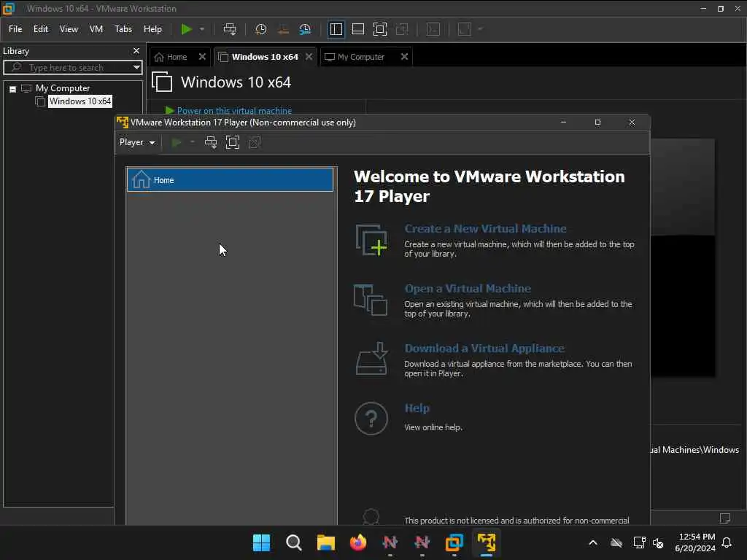This screenshot has width=747, height=560.
Task: Collapse the My Computer tree node
Action: click(13, 89)
